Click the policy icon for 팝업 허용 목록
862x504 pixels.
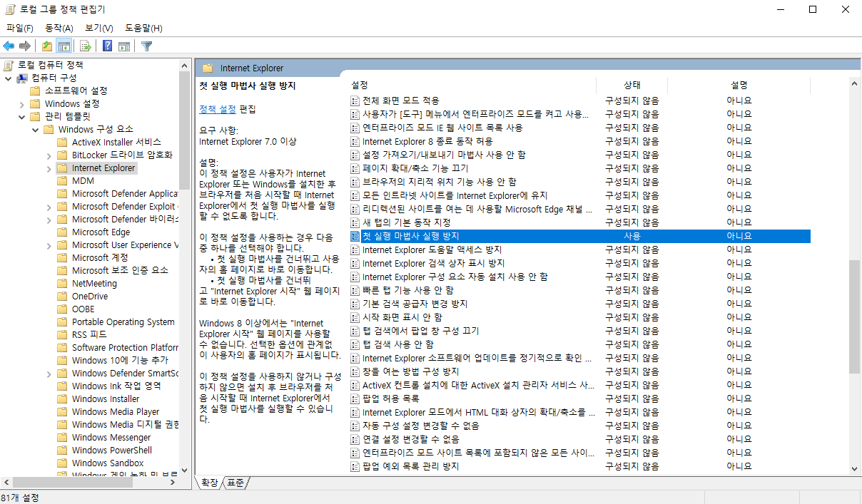[355, 398]
